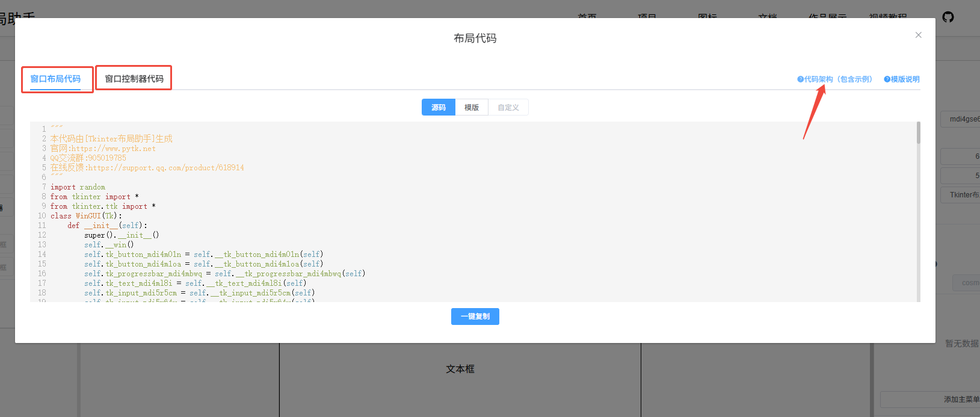980x417 pixels.
Task: Click the 'super().__init__()' line
Action: pos(122,235)
